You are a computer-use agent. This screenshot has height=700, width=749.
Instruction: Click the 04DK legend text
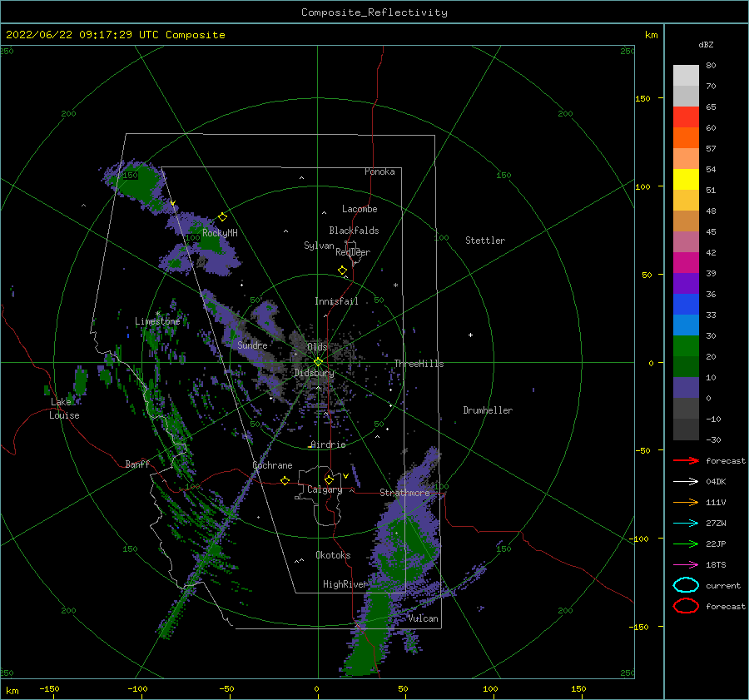point(716,482)
